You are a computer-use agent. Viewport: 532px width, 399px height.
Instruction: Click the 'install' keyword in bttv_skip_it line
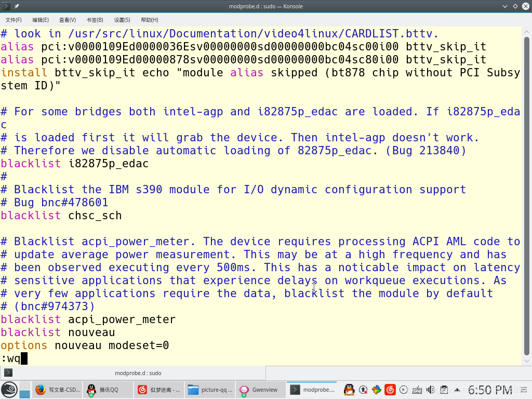[24, 73]
